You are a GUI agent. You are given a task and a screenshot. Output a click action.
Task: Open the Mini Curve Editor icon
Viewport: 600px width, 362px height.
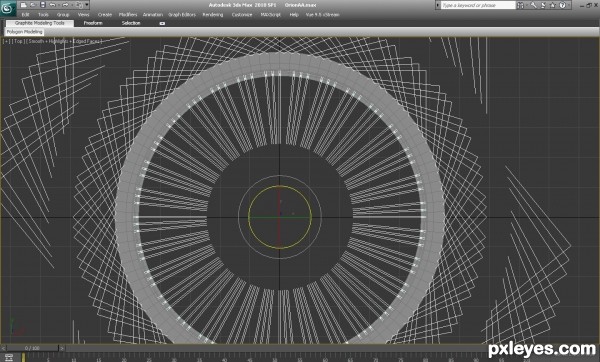8,357
